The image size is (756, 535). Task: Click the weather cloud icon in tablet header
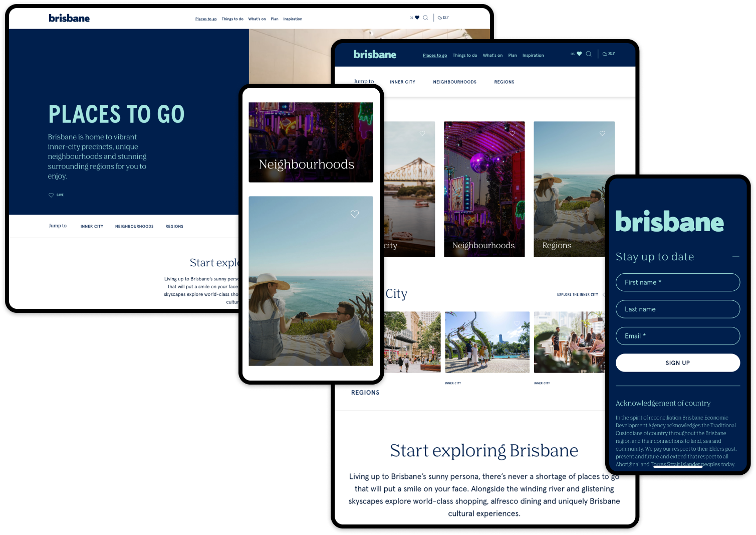pos(605,54)
